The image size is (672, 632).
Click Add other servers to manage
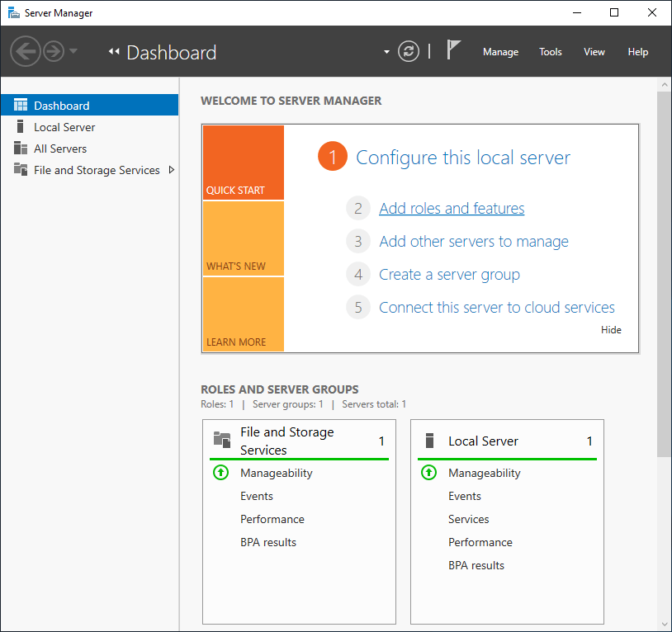tap(473, 241)
